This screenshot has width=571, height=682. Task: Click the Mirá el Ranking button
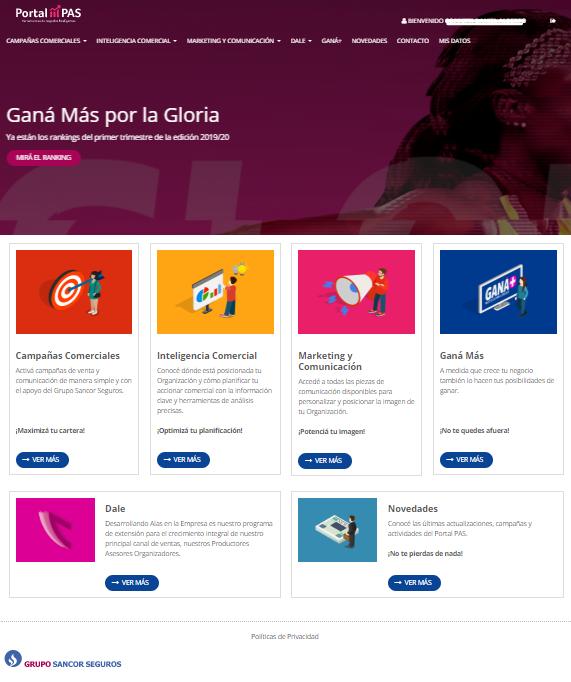point(43,157)
